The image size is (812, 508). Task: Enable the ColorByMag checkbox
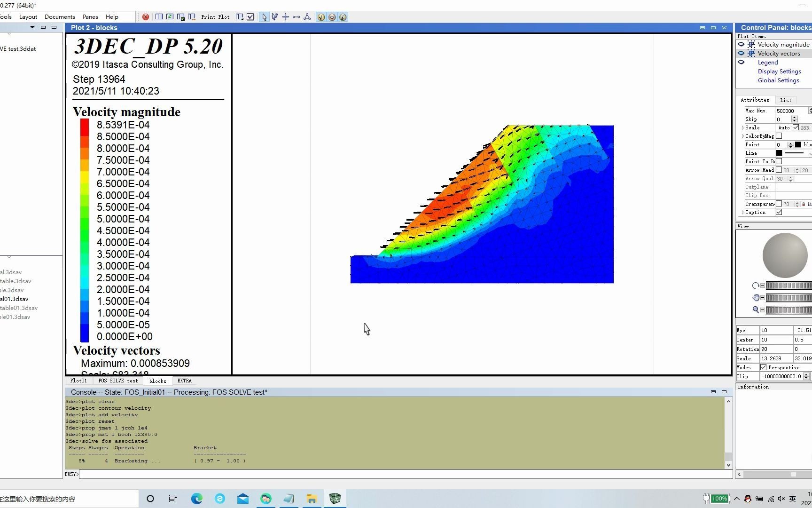(x=779, y=136)
